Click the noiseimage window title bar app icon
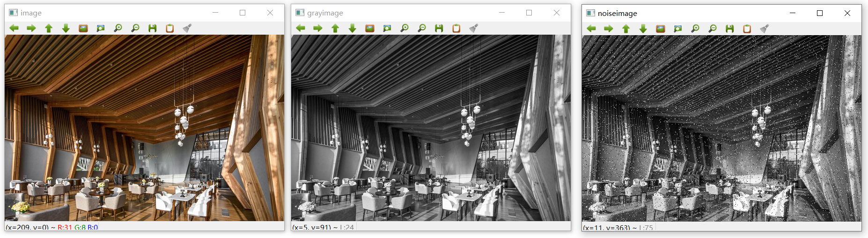Viewport: 868px width, 238px height. tap(591, 13)
